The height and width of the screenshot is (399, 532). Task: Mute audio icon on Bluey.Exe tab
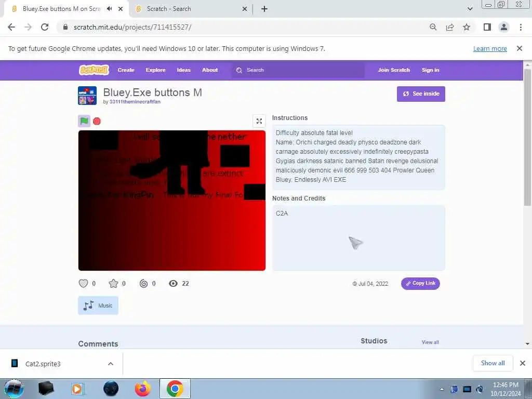point(109,9)
